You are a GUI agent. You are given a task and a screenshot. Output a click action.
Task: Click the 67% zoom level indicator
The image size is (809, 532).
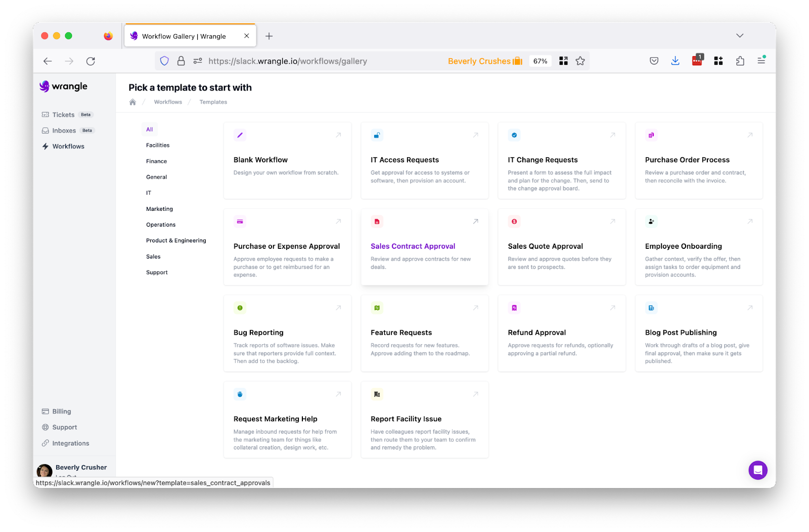540,61
